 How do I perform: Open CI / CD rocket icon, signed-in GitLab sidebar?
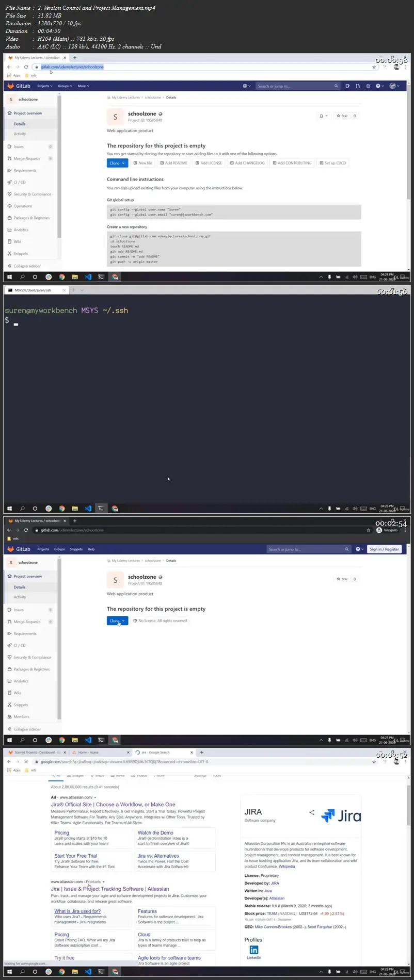[x=10, y=183]
